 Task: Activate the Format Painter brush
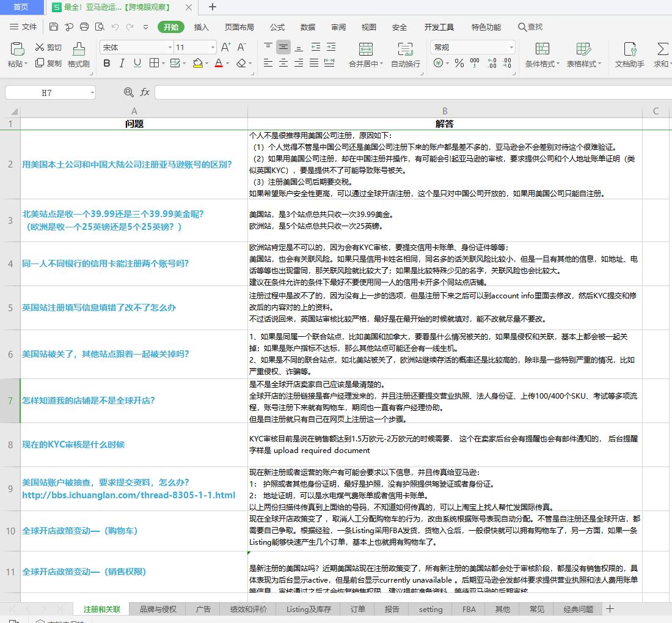79,49
